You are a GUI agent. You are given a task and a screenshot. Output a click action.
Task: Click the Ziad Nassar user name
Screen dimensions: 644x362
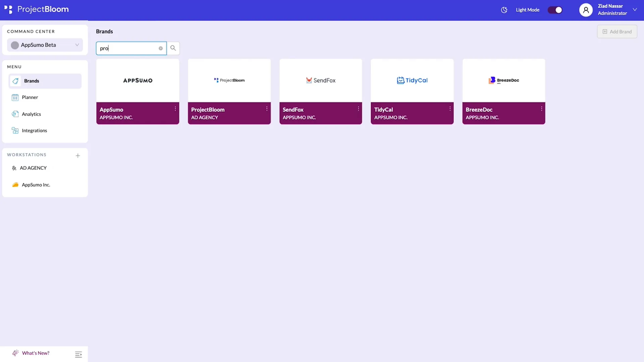pyautogui.click(x=610, y=6)
